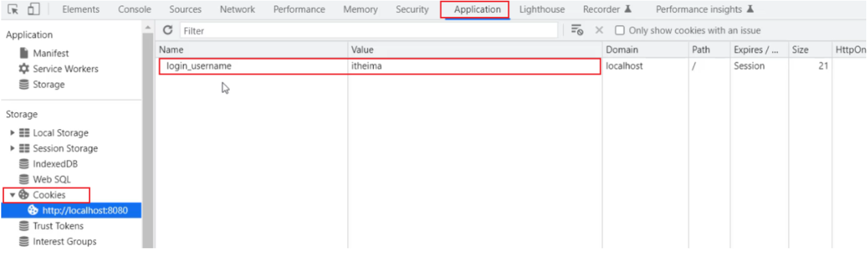This screenshot has width=868, height=256.
Task: Enable Only show cookies with an issue
Action: 619,31
